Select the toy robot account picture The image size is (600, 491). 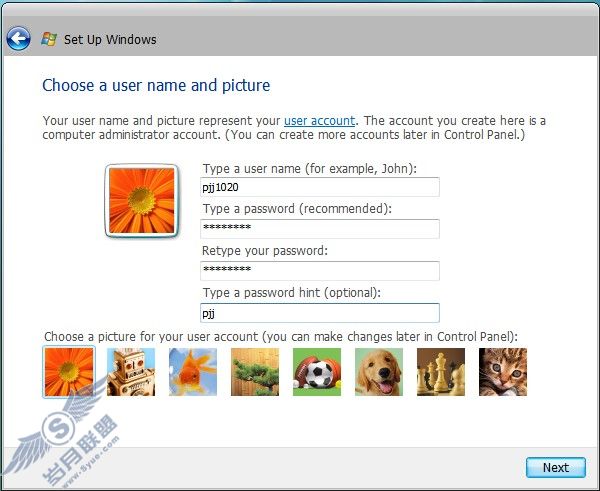coord(131,372)
